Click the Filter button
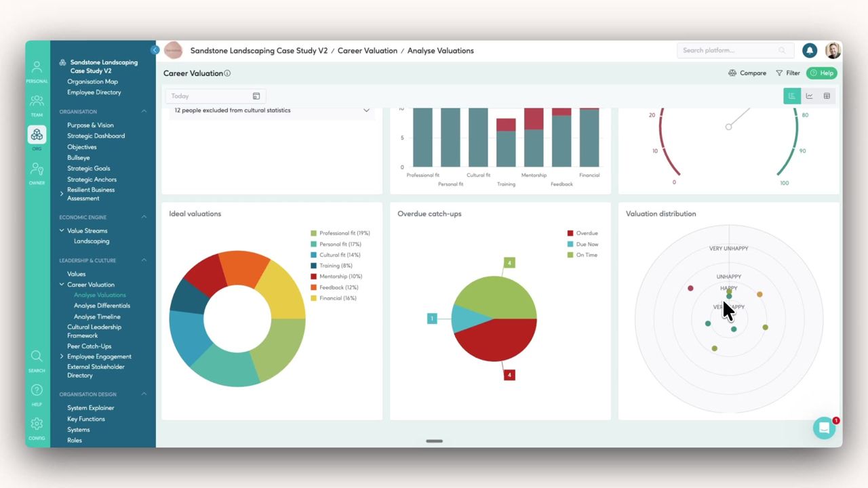The image size is (868, 488). [x=788, y=73]
